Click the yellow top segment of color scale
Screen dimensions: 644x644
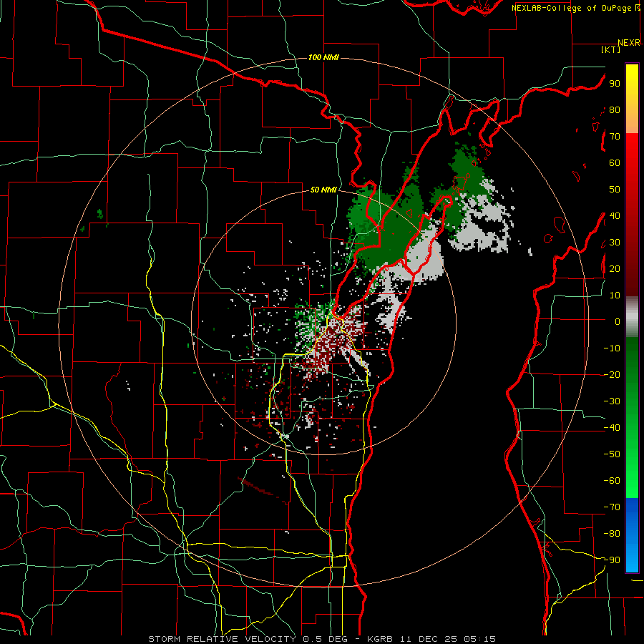[632, 99]
